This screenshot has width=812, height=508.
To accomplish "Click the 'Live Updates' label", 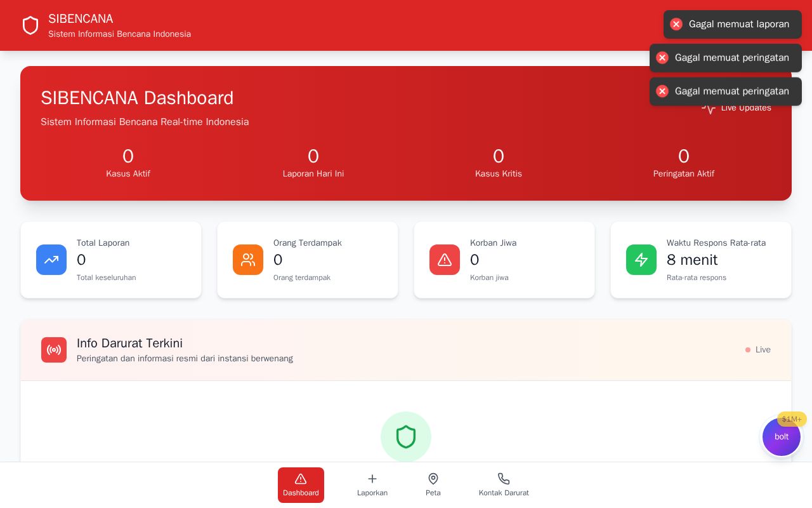I will 746,108.
